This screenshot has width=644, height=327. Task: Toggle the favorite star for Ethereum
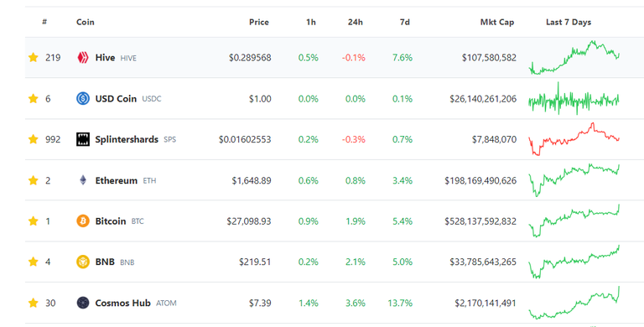(x=34, y=180)
